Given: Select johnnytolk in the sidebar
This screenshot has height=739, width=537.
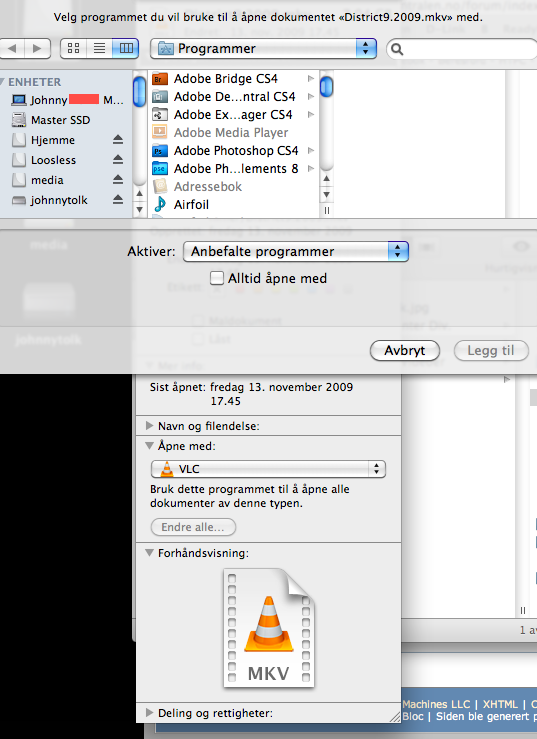Looking at the screenshot, I should point(59,200).
